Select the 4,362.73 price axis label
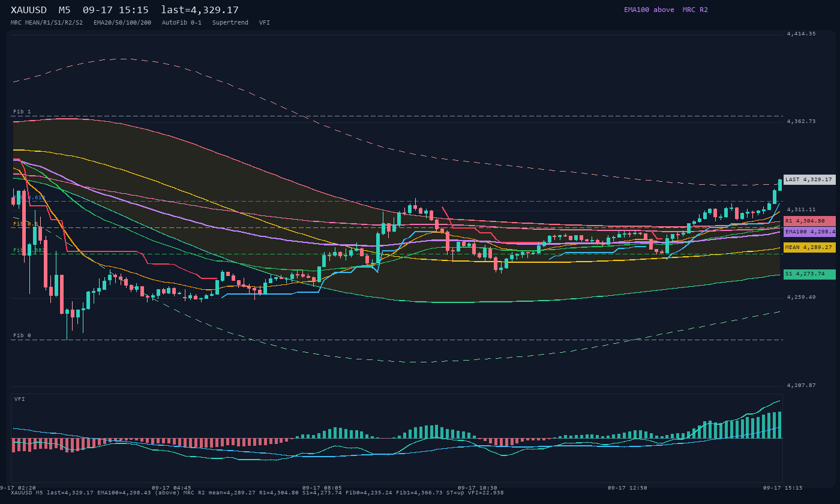840x504 pixels. pos(801,121)
